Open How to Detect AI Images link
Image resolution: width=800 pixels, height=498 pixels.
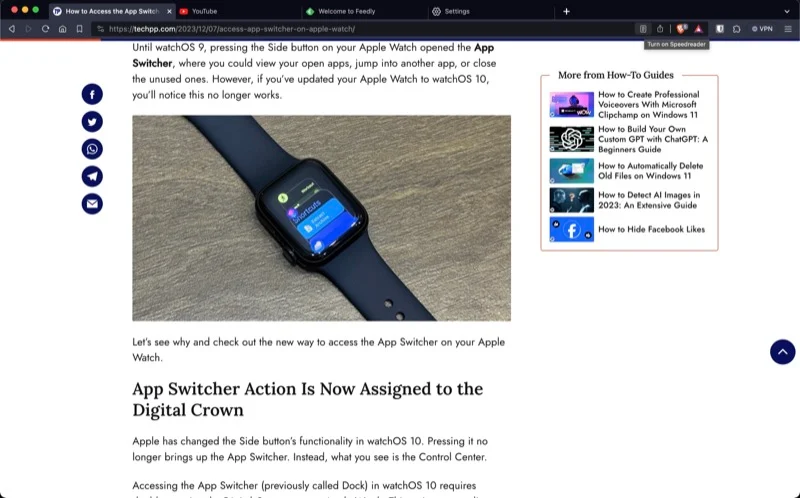tap(649, 200)
